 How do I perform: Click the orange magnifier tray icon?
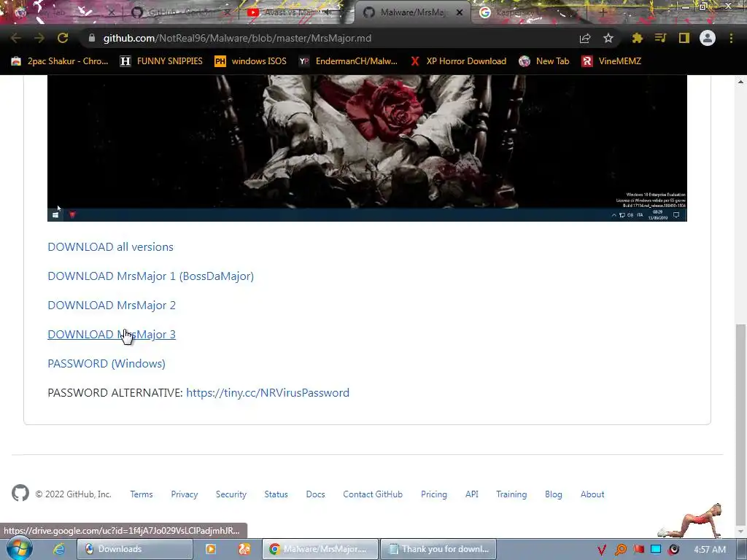pos(620,550)
